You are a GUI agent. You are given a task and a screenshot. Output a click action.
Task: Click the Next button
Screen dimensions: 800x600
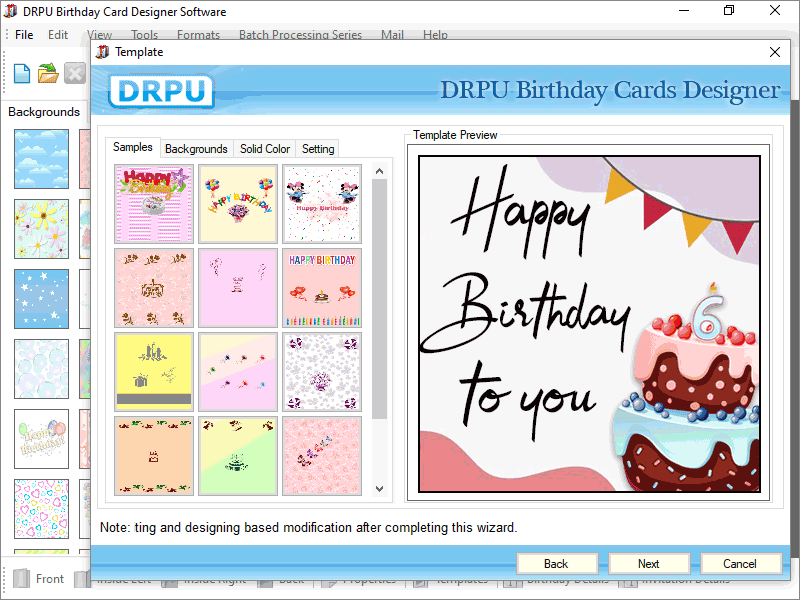click(648, 564)
